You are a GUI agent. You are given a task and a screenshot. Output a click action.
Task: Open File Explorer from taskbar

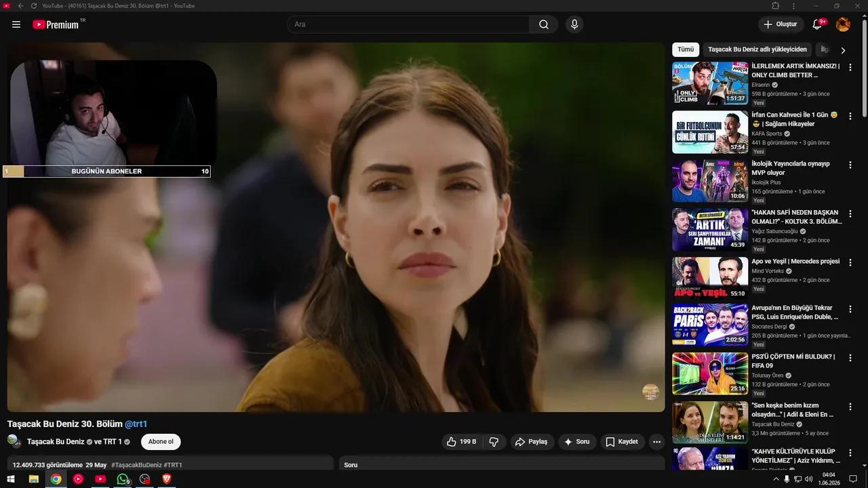point(33,479)
